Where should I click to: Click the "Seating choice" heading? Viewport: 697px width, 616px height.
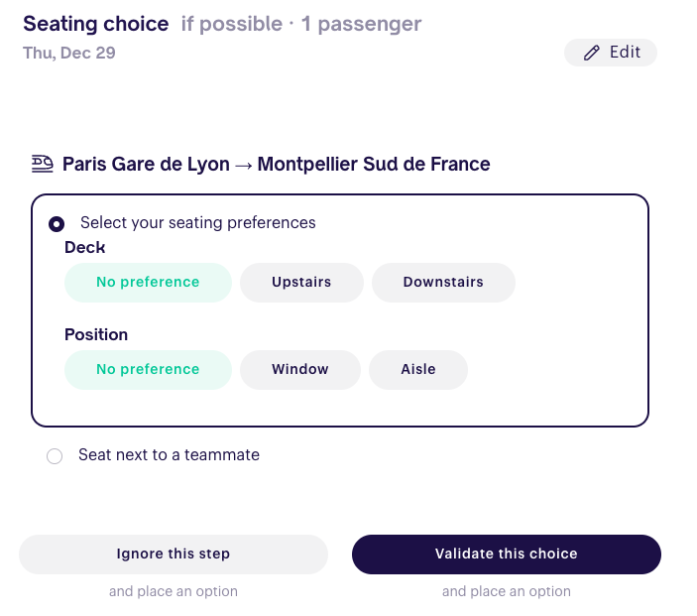pyautogui.click(x=96, y=24)
